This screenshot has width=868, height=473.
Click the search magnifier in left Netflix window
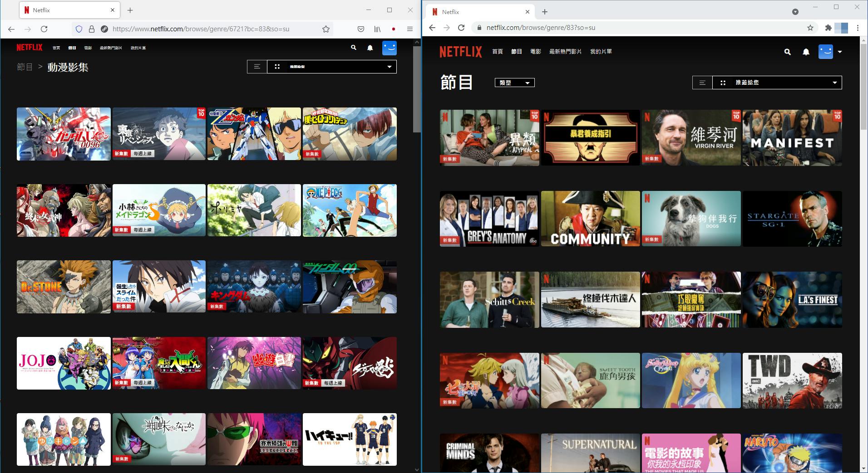pyautogui.click(x=354, y=48)
